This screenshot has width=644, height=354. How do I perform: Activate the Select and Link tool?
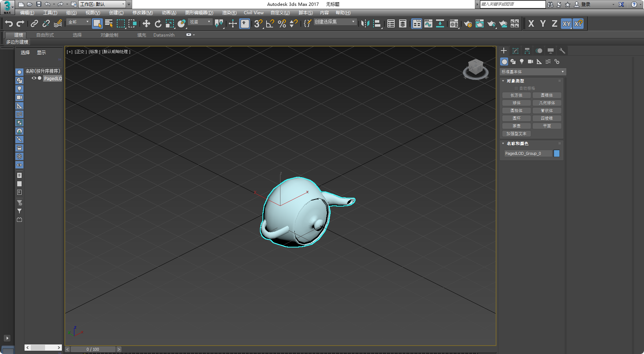34,24
